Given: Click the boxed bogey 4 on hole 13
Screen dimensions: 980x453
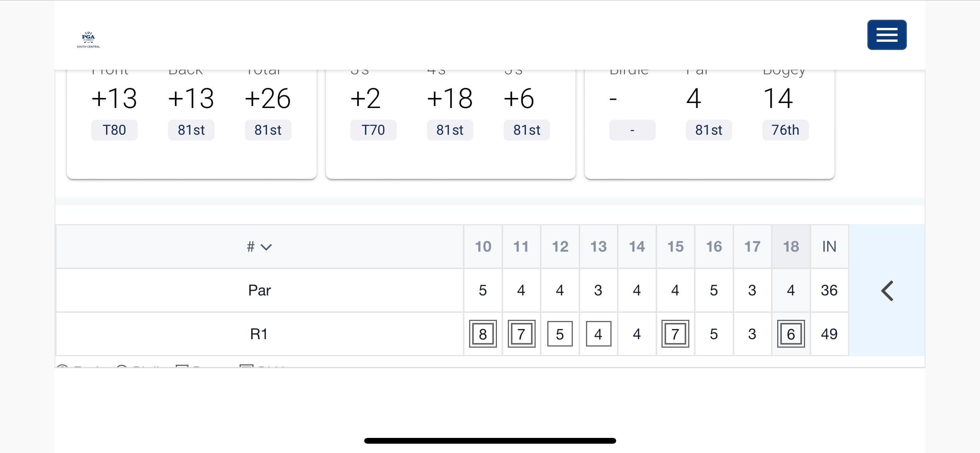Looking at the screenshot, I should [598, 334].
